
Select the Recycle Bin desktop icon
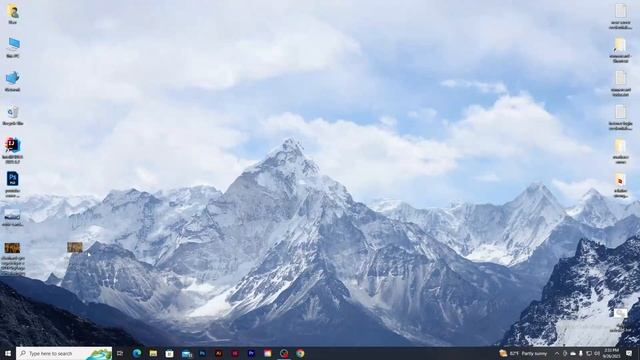click(13, 115)
